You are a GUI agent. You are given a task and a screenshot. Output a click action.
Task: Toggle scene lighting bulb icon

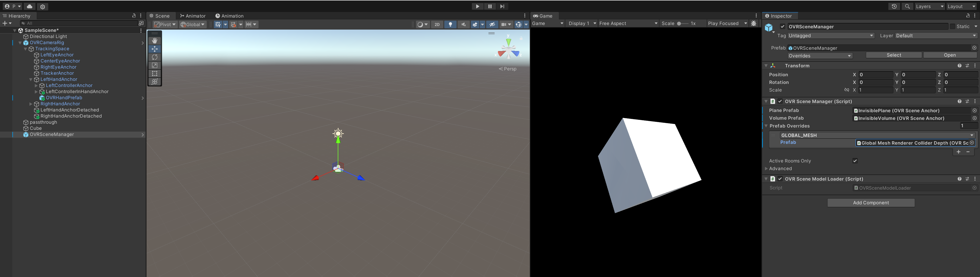pos(450,24)
